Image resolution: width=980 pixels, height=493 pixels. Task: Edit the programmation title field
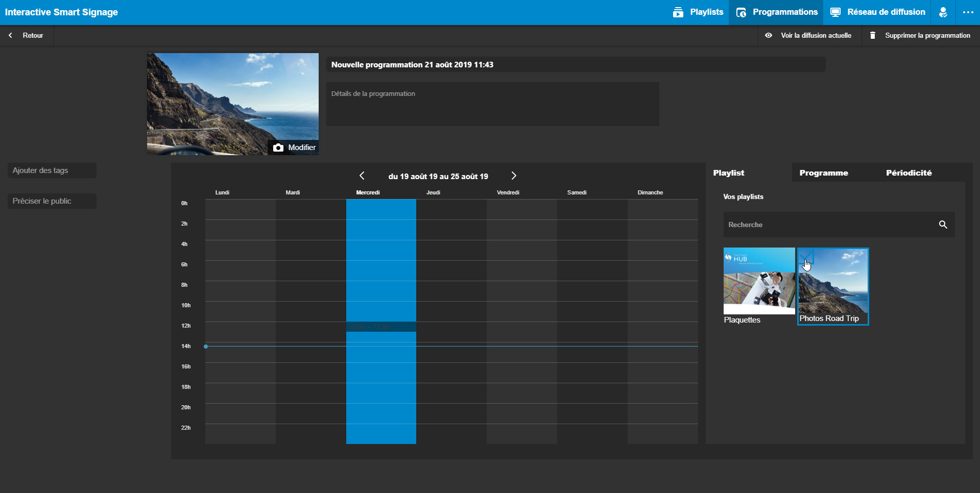pos(576,64)
